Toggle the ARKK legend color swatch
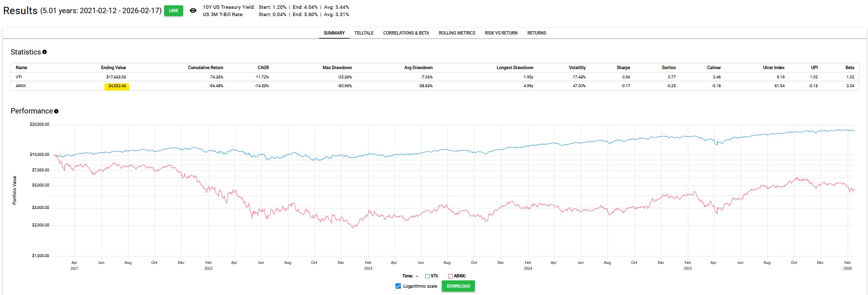The width and height of the screenshot is (868, 295). click(x=451, y=276)
